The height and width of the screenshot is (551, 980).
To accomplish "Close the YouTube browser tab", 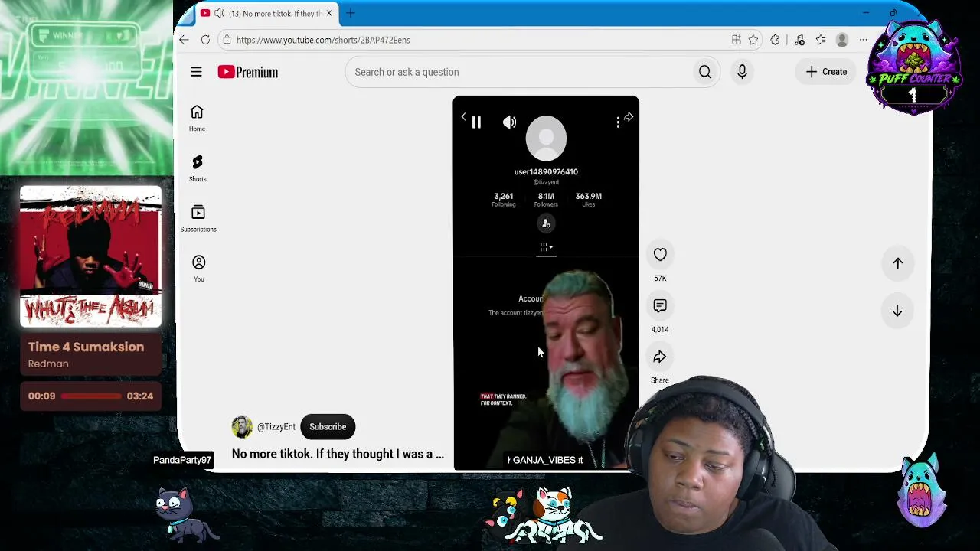I will pos(329,13).
